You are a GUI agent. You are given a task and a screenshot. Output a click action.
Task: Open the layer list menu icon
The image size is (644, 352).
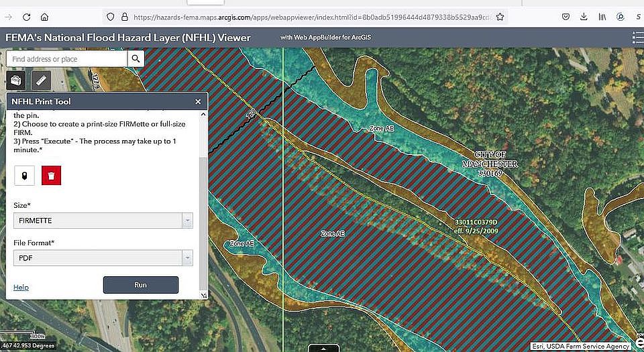click(x=637, y=38)
